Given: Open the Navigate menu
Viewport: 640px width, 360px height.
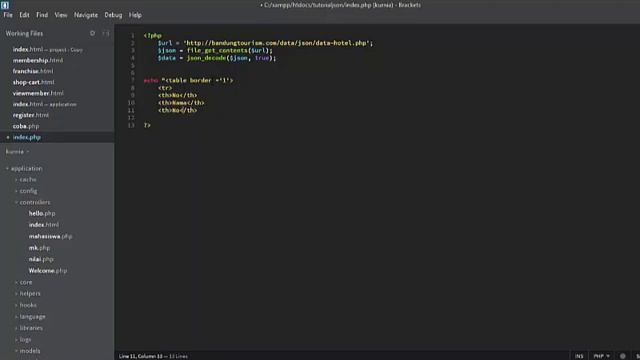Looking at the screenshot, I should click(x=86, y=15).
